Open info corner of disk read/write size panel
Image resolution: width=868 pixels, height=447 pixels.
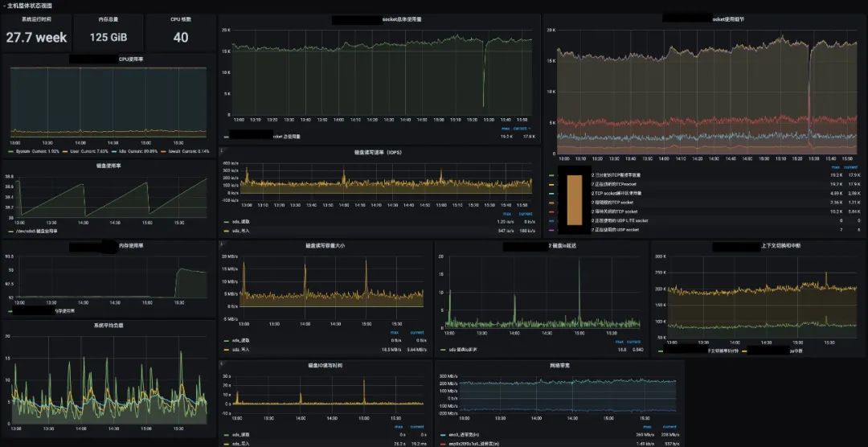222,243
